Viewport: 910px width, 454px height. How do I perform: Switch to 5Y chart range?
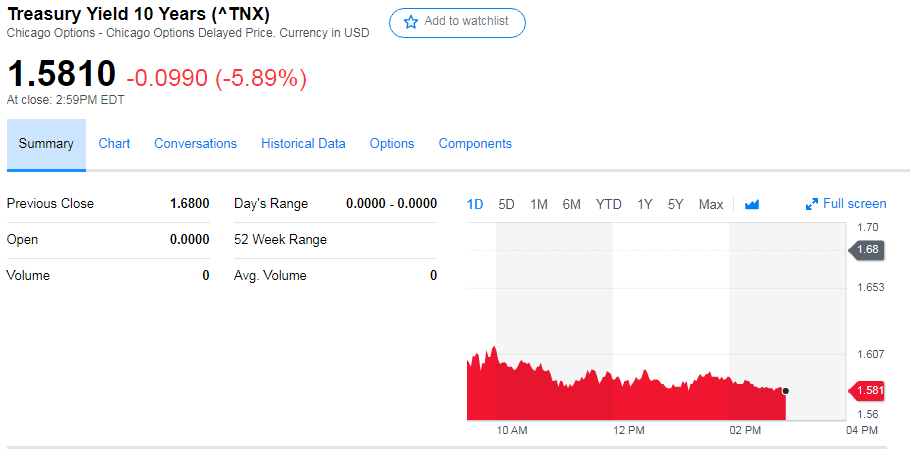(676, 204)
